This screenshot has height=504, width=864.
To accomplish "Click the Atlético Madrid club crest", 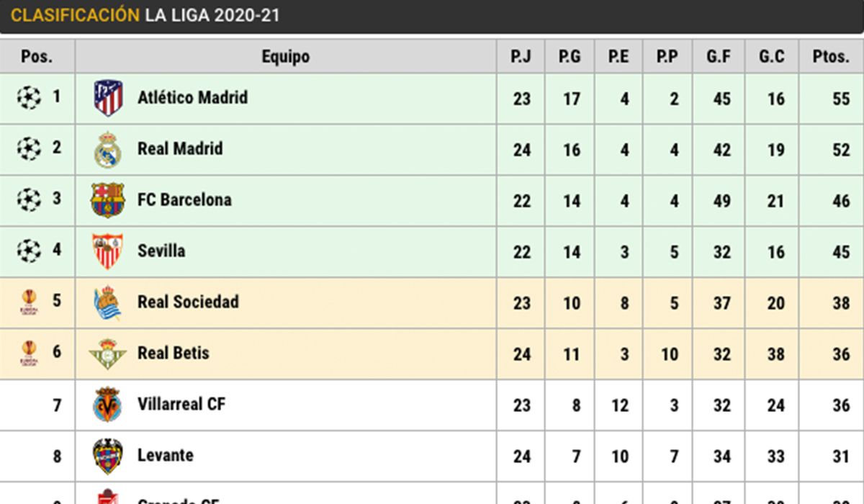I will (108, 98).
